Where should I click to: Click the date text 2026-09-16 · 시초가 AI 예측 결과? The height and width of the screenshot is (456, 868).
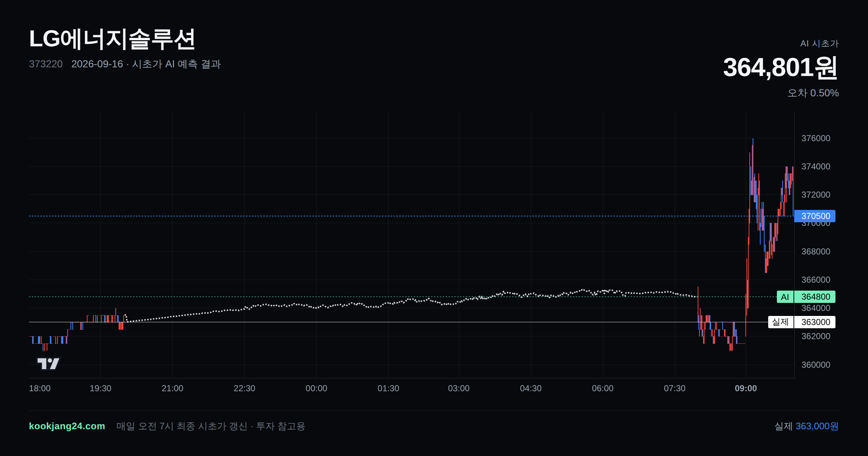(146, 64)
